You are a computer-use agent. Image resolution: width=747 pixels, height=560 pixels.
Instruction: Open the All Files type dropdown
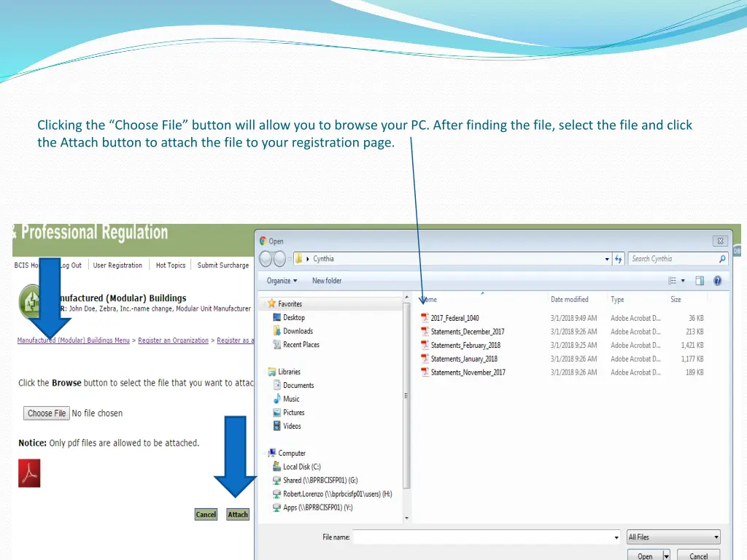pyautogui.click(x=673, y=537)
